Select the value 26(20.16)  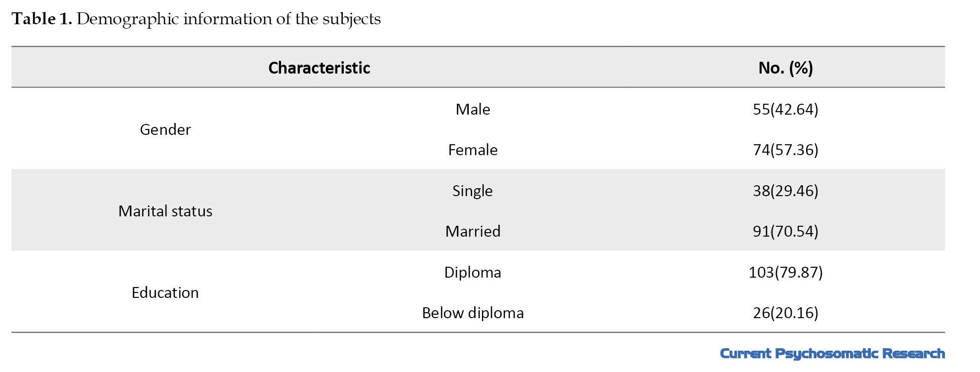(x=785, y=313)
